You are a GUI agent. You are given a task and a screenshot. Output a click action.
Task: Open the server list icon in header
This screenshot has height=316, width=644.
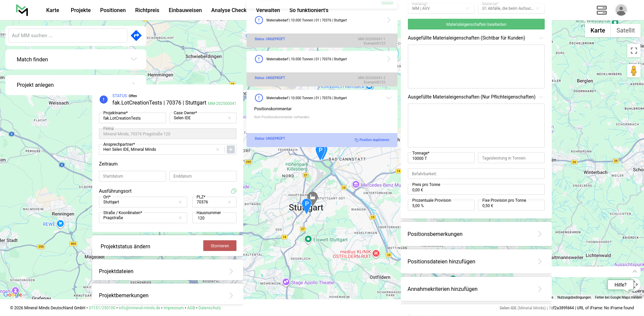coord(601,10)
